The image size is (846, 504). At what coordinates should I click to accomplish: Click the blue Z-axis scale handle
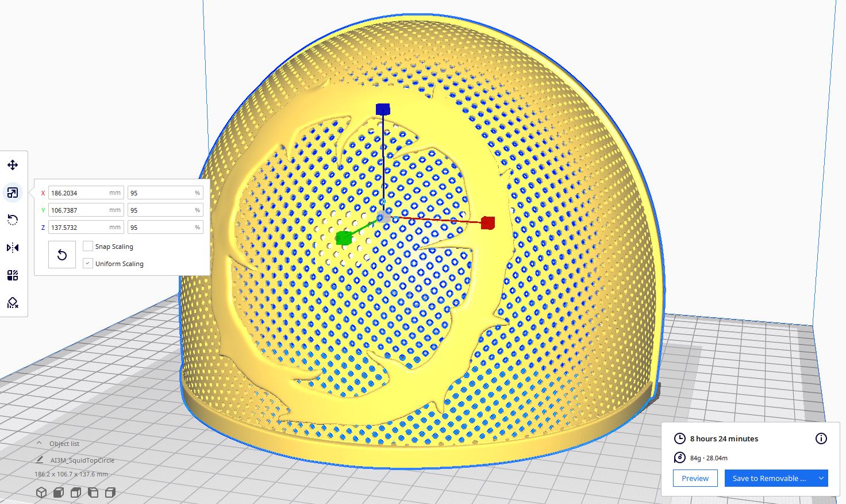tap(383, 109)
